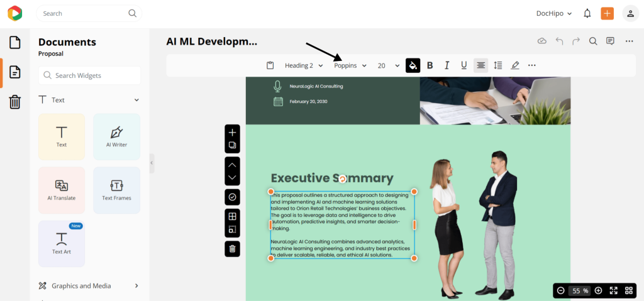Click the center text alignment button

(481, 65)
